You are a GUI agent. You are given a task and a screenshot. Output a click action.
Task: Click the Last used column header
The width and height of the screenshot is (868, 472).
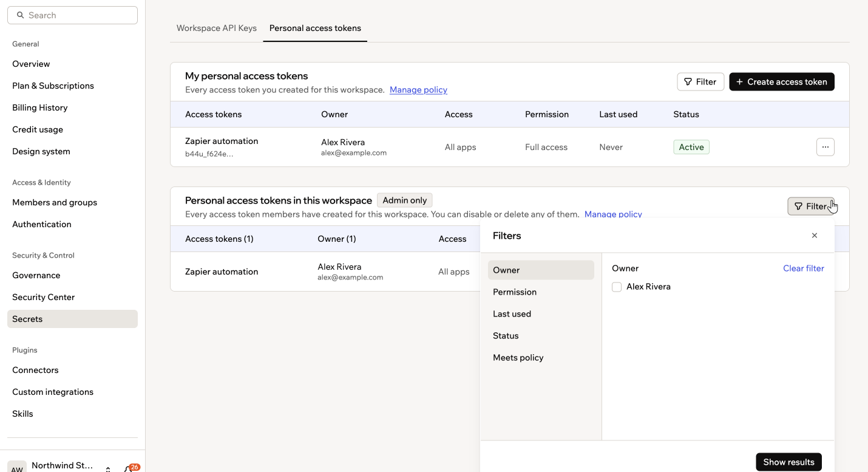618,114
